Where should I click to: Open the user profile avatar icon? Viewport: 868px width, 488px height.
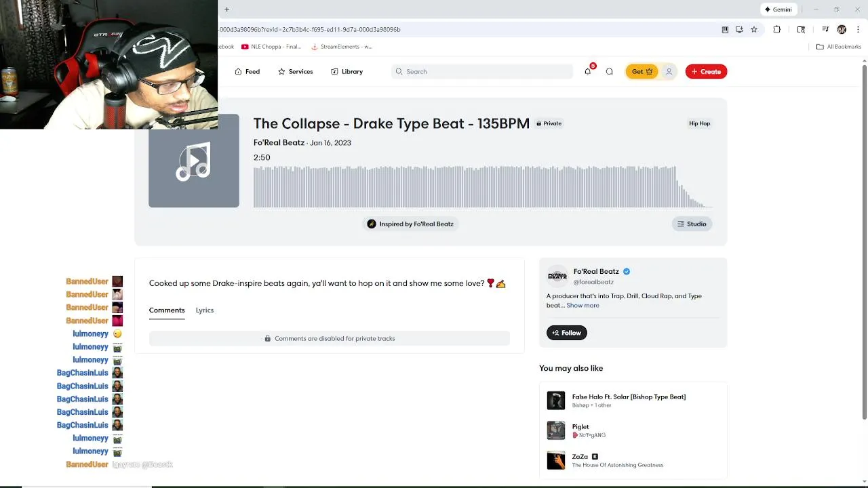(x=669, y=71)
